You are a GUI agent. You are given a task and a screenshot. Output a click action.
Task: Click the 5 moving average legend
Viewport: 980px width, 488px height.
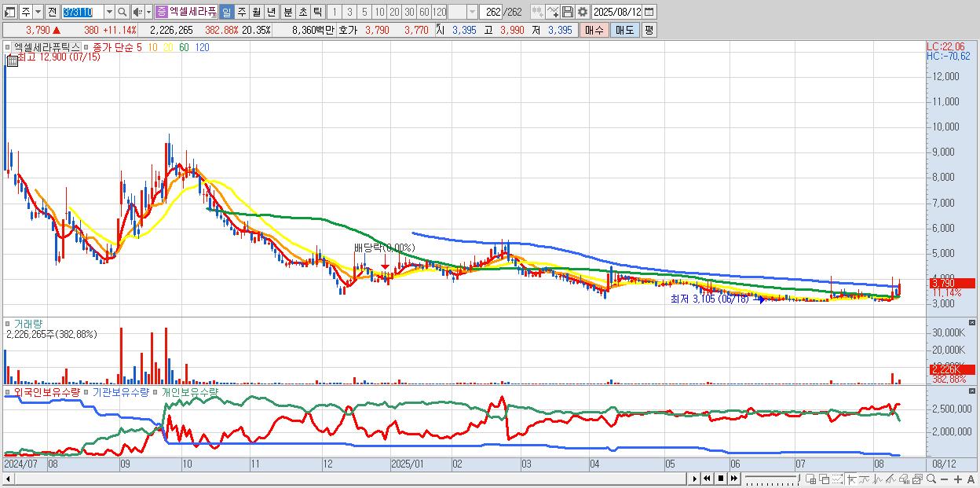pos(139,47)
